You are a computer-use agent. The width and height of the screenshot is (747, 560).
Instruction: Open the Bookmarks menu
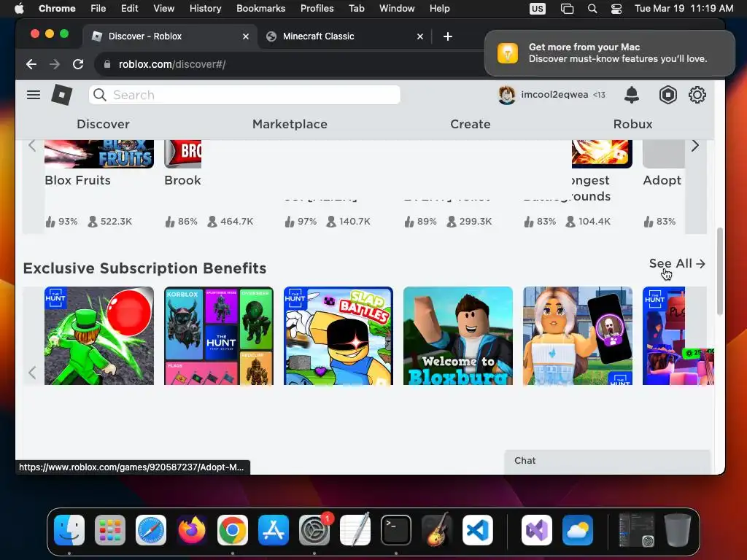(x=260, y=9)
